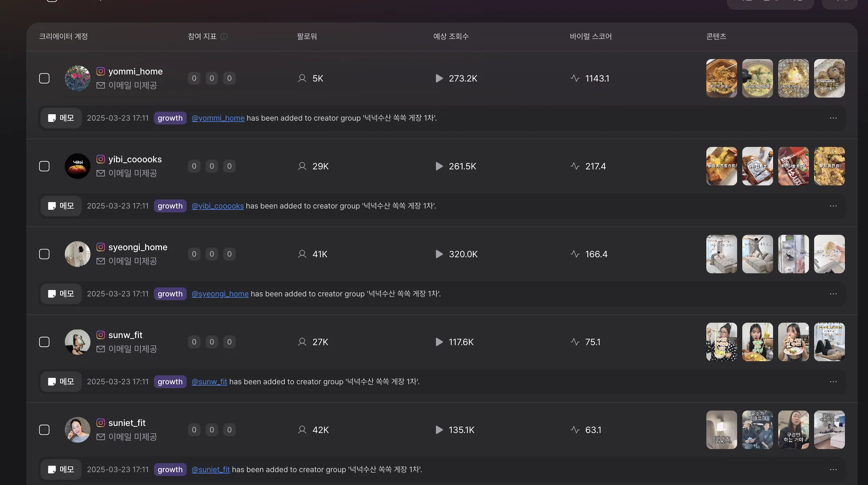Image resolution: width=868 pixels, height=485 pixels.
Task: Open the ellipsis menu on sunw_fit memo
Action: point(833,382)
